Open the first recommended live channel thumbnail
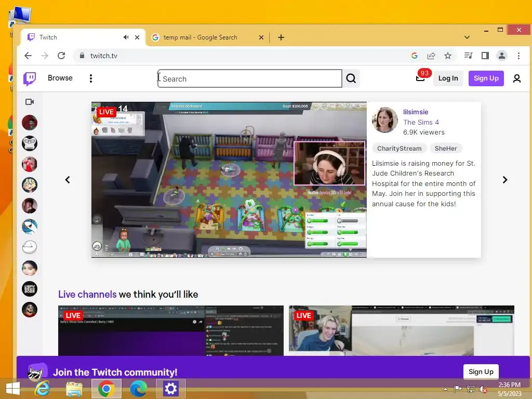 click(x=170, y=331)
